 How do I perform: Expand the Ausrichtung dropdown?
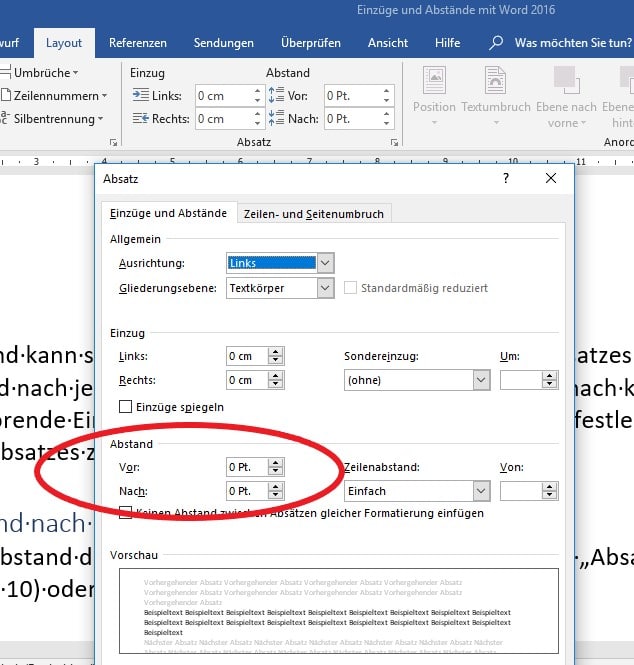pyautogui.click(x=324, y=263)
